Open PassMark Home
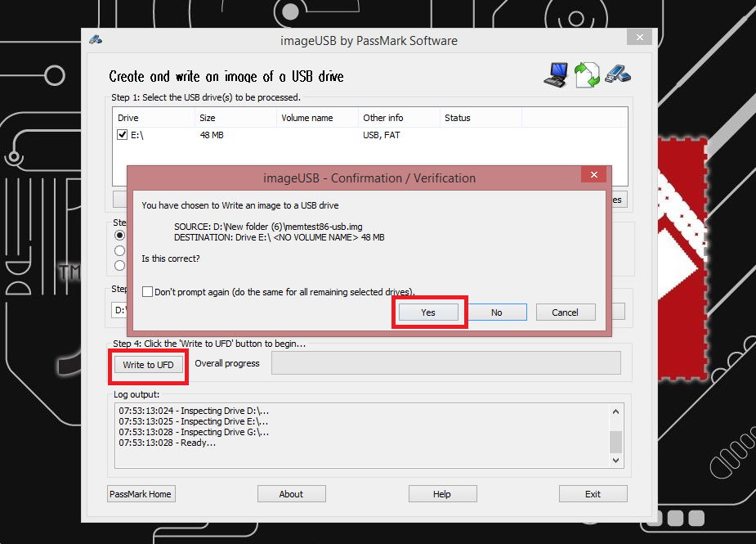756x544 pixels. (141, 494)
